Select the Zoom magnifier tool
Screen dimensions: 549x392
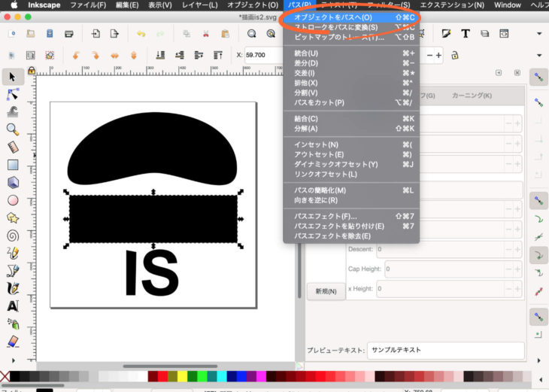13,129
